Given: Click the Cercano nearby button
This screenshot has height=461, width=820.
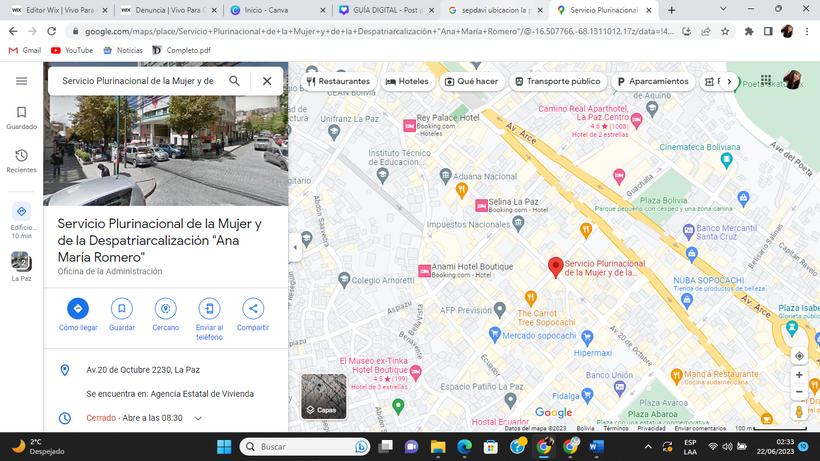Looking at the screenshot, I should point(165,315).
